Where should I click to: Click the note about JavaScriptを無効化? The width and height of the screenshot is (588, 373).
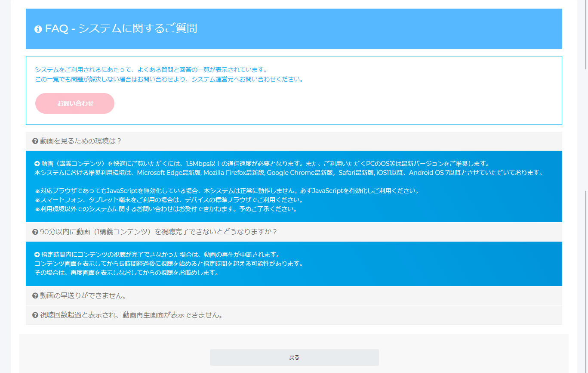[x=227, y=191]
